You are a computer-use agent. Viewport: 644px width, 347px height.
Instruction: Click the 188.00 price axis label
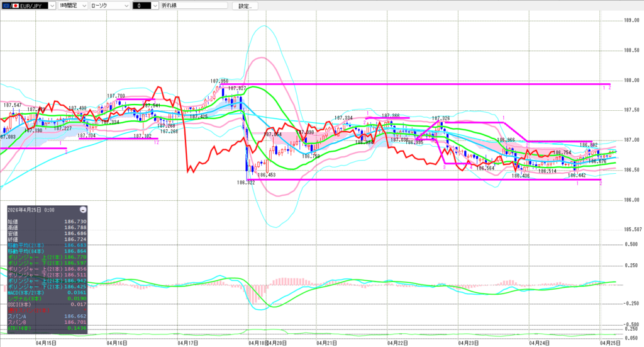[x=631, y=81]
